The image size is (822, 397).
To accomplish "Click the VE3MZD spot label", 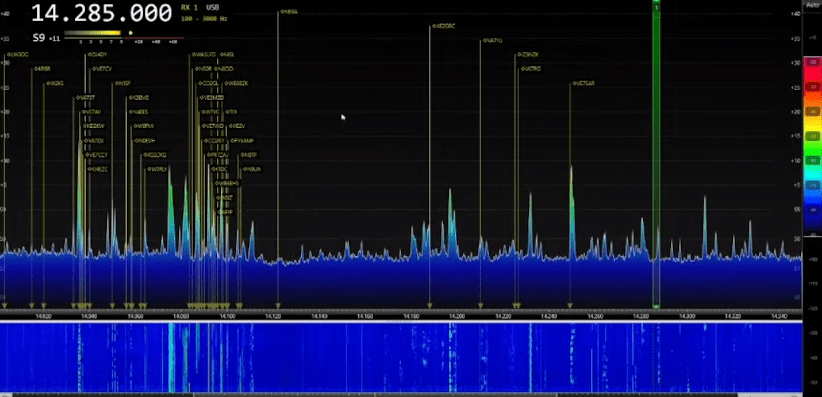I will [x=212, y=98].
